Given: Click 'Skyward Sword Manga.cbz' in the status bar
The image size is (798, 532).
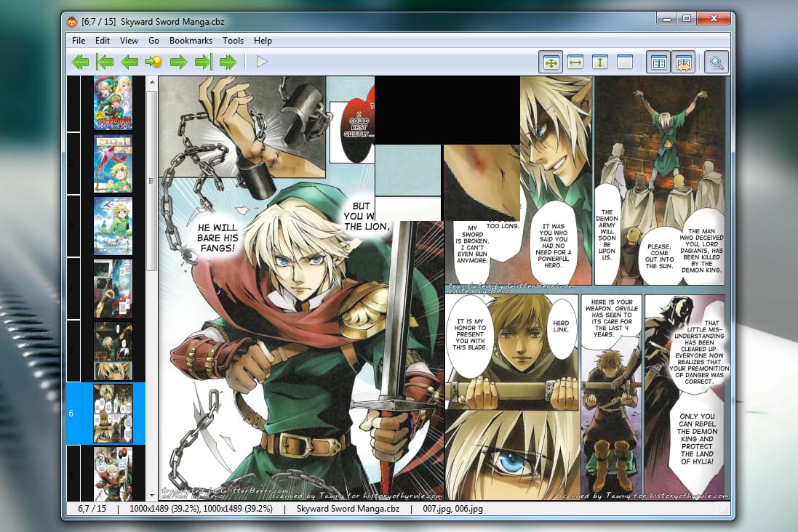Looking at the screenshot, I should [x=348, y=509].
